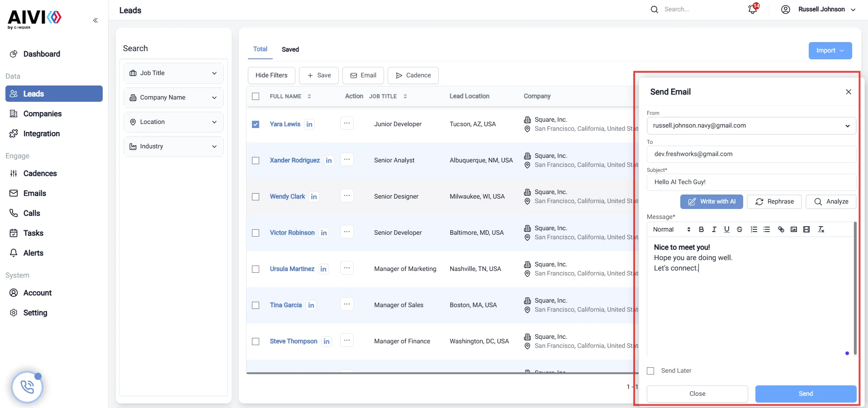Open action menu for Xander Rodriguez
868x408 pixels.
[347, 159]
